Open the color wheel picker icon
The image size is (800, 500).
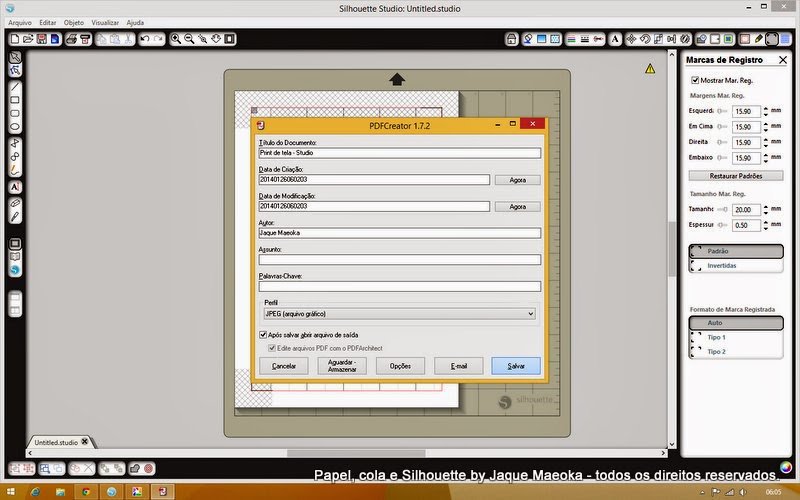[786, 467]
